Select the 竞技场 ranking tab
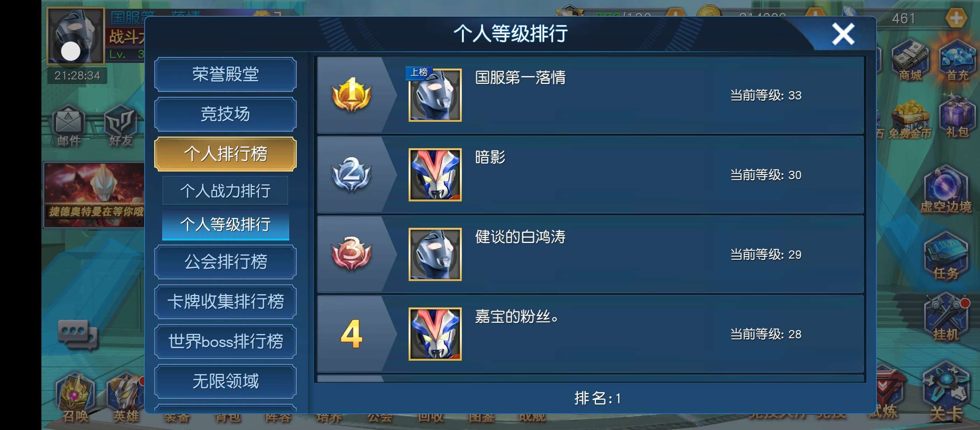Image resolution: width=980 pixels, height=430 pixels. (x=225, y=114)
